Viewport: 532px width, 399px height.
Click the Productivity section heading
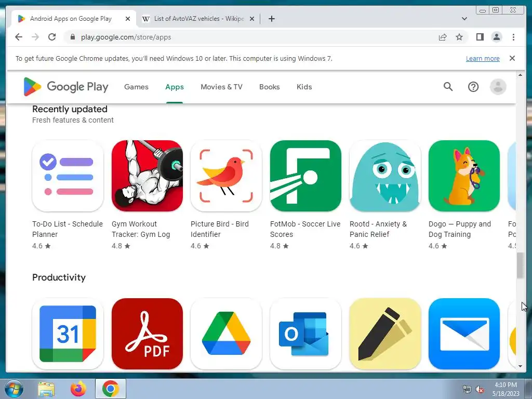(59, 277)
